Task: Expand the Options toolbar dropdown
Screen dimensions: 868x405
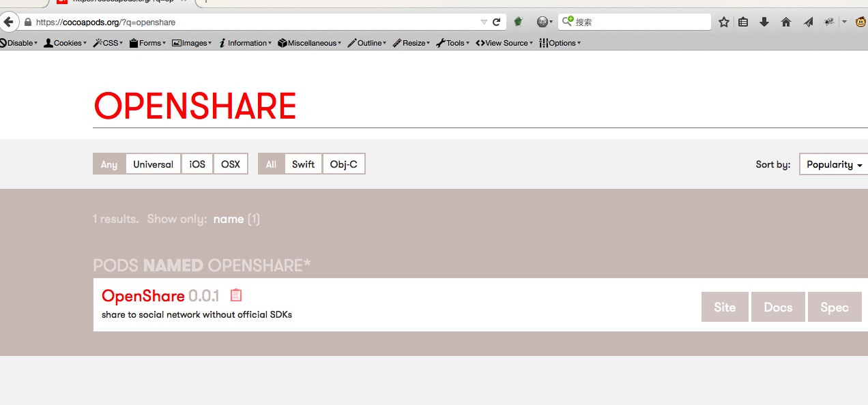Action: tap(560, 43)
